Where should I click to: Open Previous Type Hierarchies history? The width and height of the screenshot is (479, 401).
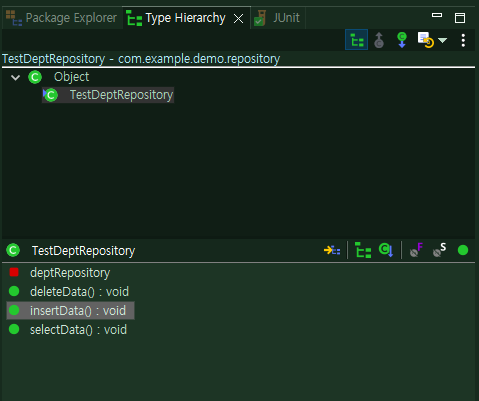click(426, 40)
